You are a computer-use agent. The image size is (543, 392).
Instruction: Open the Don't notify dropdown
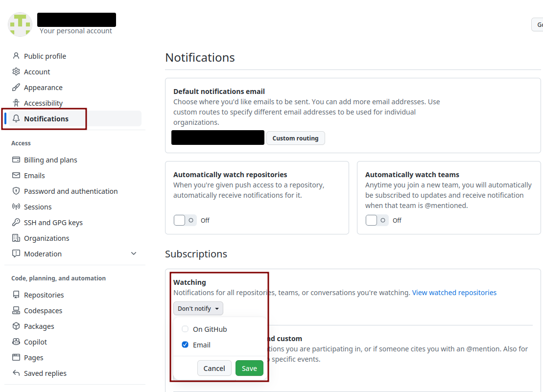pyautogui.click(x=198, y=308)
